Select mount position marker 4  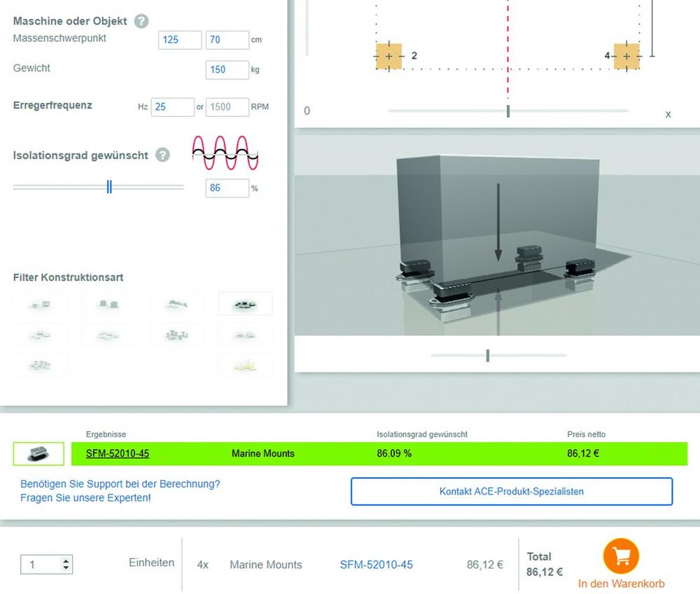626,56
